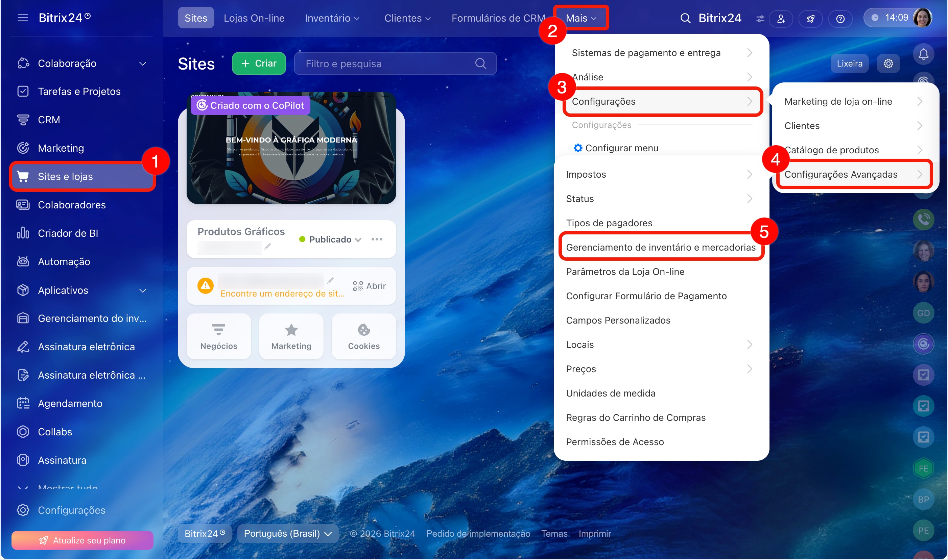Click the three-dots menu on site card

tap(377, 239)
